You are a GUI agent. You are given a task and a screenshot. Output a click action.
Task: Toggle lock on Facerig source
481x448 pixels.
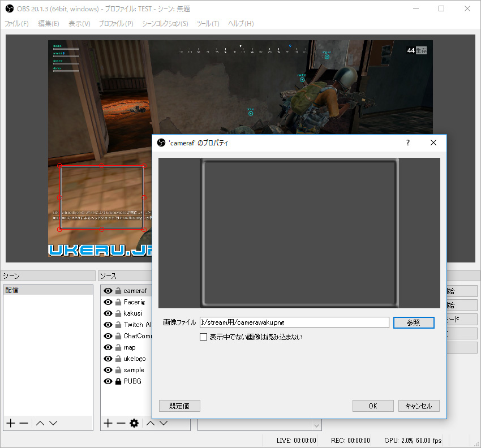point(118,302)
